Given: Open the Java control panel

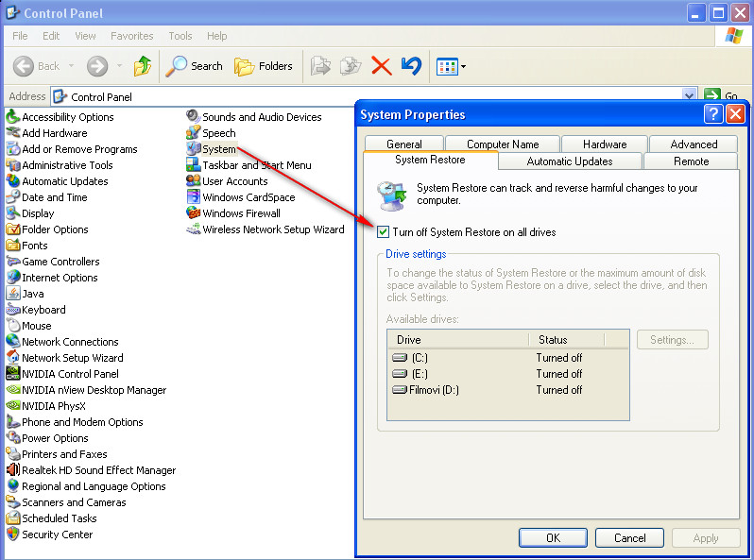Looking at the screenshot, I should pyautogui.click(x=25, y=294).
